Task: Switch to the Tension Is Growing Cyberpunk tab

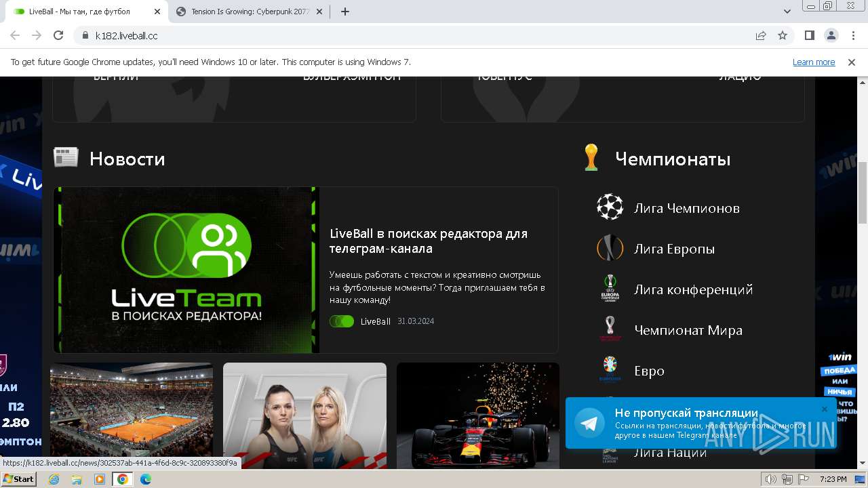Action: [x=250, y=12]
